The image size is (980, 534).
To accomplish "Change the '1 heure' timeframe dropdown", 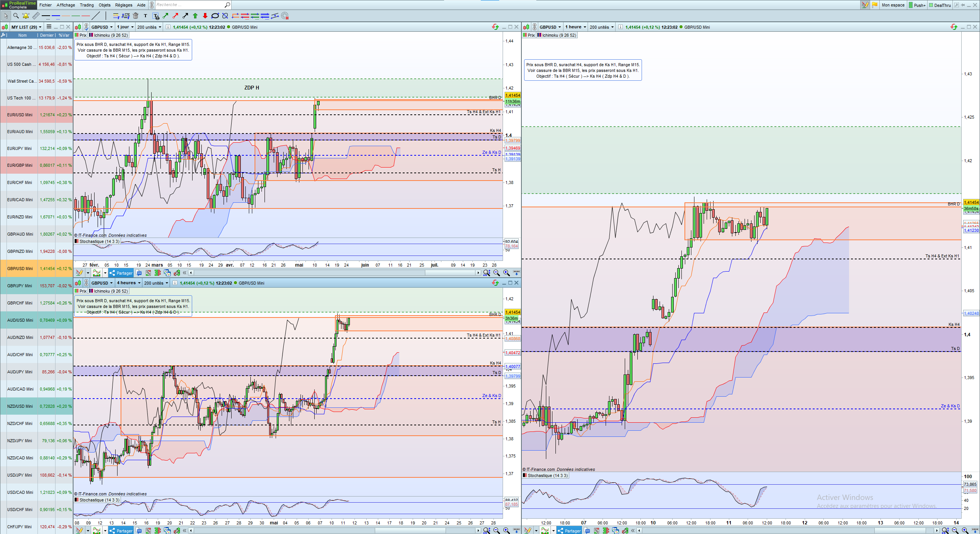I will pyautogui.click(x=576, y=27).
